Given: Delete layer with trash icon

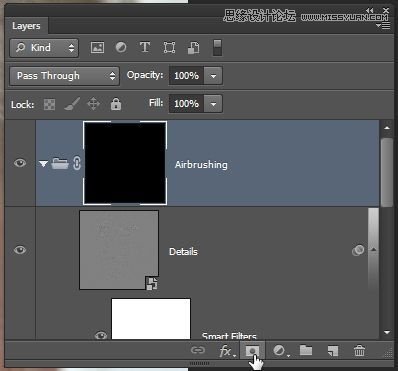Looking at the screenshot, I should pyautogui.click(x=359, y=351).
